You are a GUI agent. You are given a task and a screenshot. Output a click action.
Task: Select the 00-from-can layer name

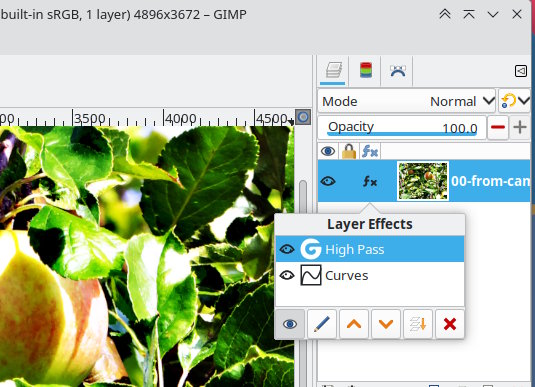pyautogui.click(x=490, y=181)
